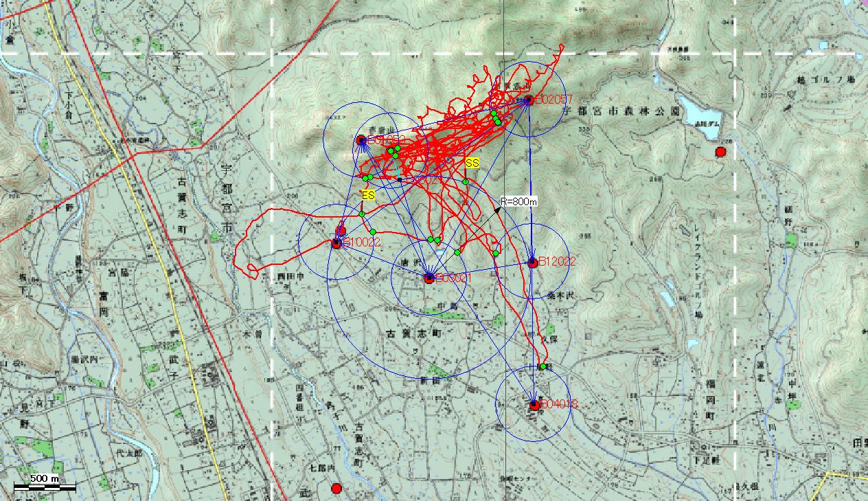Click the yellow SS start label
This screenshot has width=868, height=501.
point(472,163)
